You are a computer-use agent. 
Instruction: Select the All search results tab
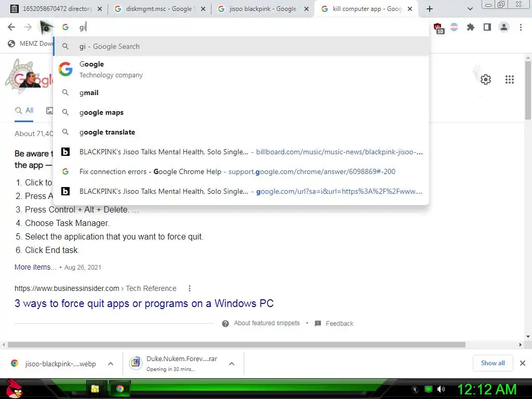pos(24,111)
